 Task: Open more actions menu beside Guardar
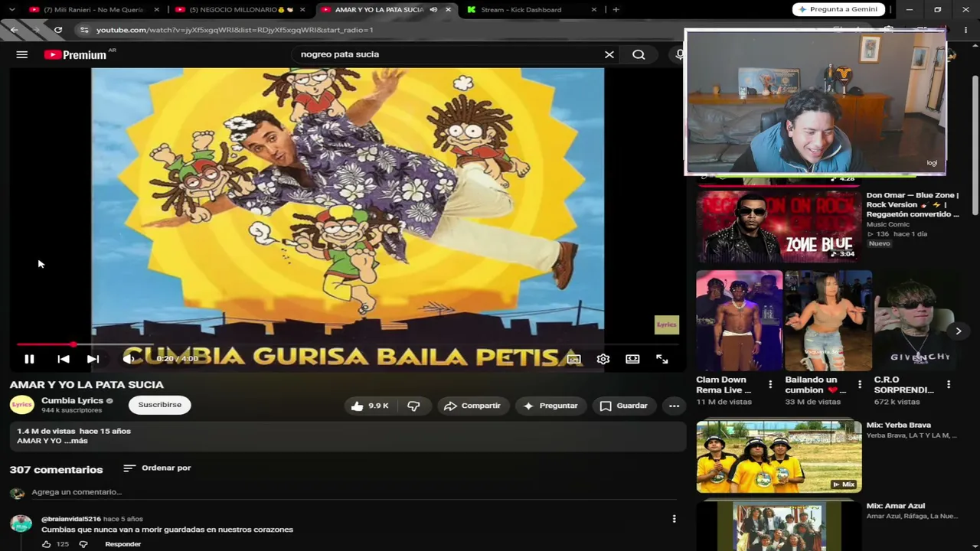point(674,406)
